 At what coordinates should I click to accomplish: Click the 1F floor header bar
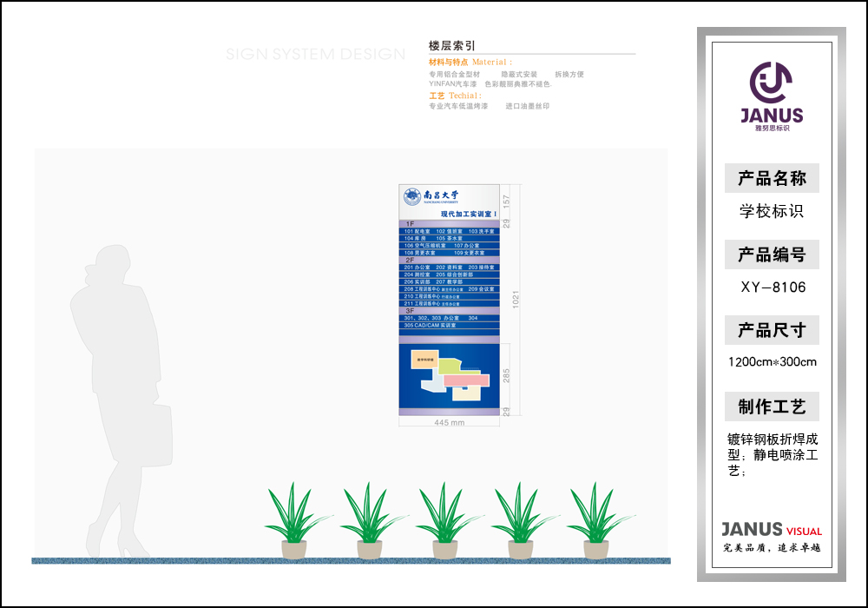click(450, 223)
